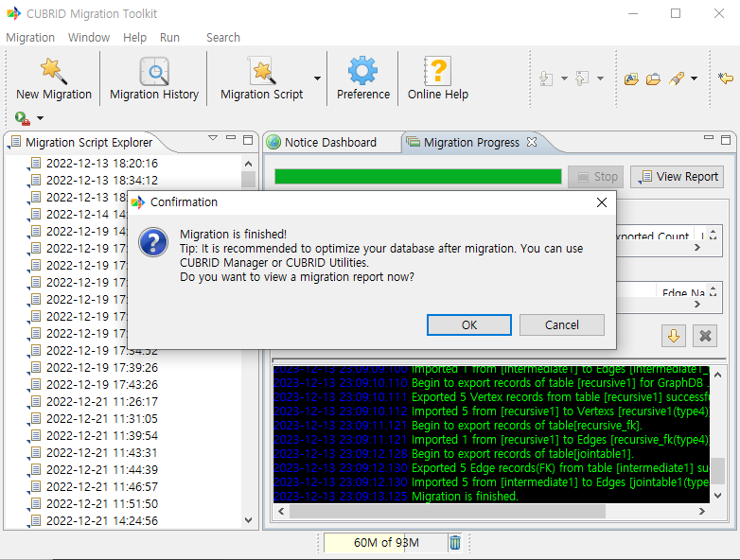
Task: Click Cancel in the Confirmation dialog
Action: click(x=561, y=325)
